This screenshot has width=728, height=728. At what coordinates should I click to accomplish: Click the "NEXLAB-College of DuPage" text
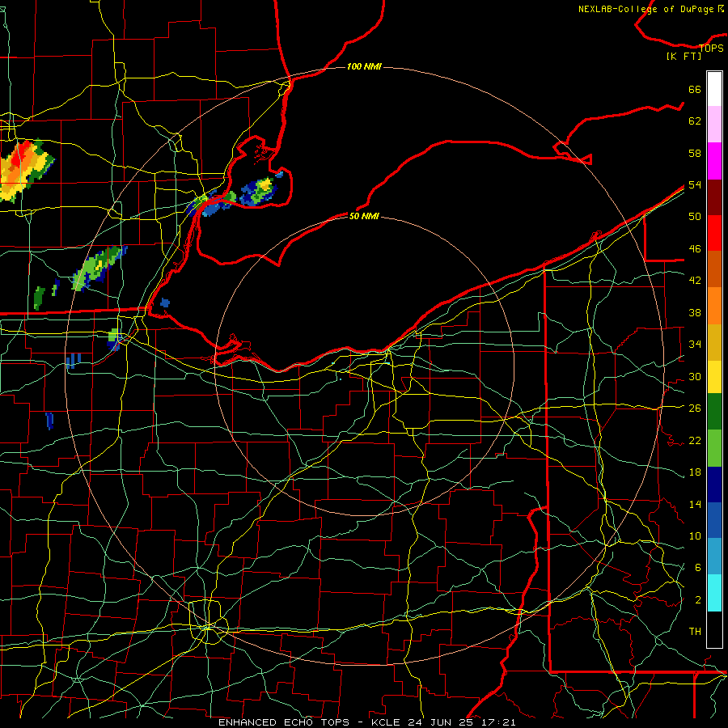point(645,9)
